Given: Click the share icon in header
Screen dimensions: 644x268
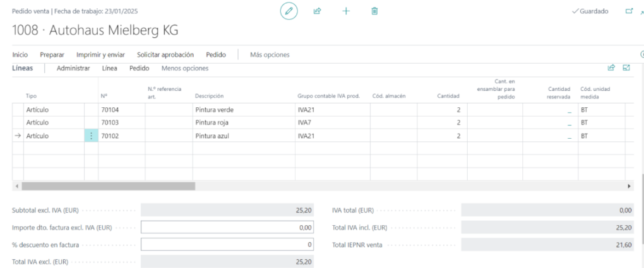Looking at the screenshot, I should click(x=317, y=11).
